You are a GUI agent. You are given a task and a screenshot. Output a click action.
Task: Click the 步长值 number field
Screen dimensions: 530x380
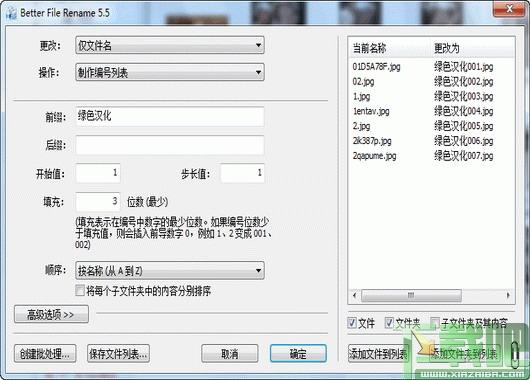[x=242, y=173]
